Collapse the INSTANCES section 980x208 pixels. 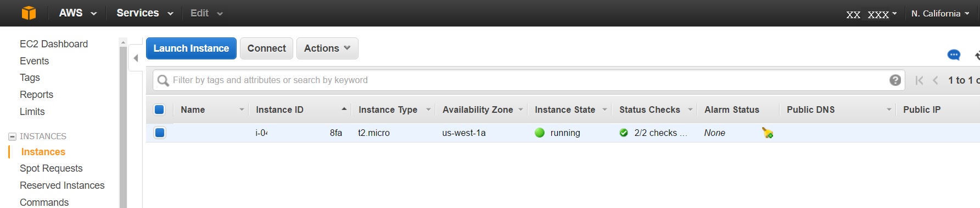point(12,136)
